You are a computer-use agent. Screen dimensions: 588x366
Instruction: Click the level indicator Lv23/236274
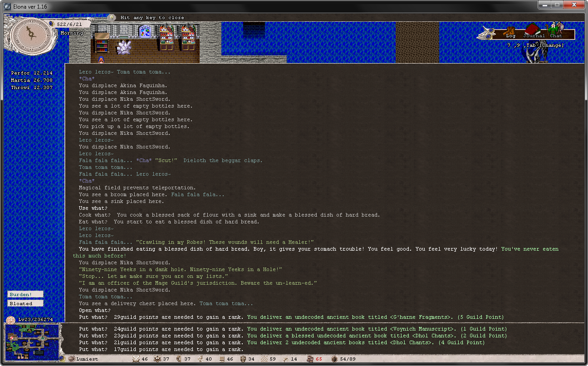point(35,320)
